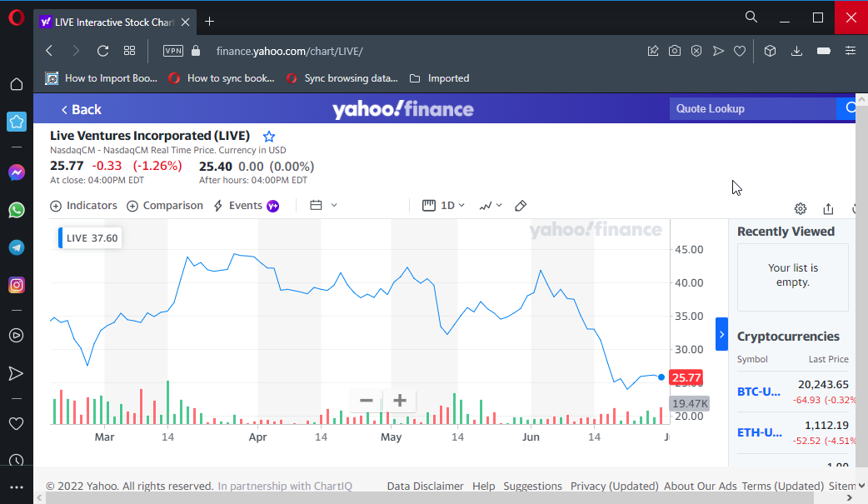868x504 pixels.
Task: Submit the quote lookup search button
Action: pyautogui.click(x=847, y=108)
